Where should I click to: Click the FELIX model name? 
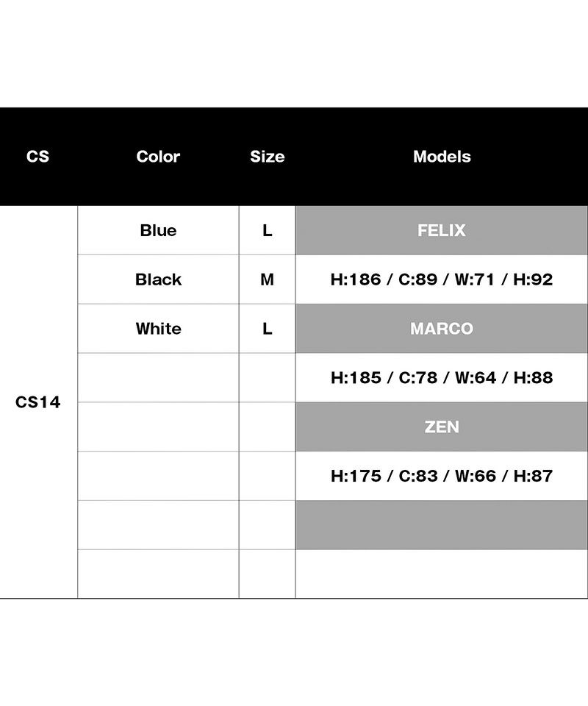[442, 230]
